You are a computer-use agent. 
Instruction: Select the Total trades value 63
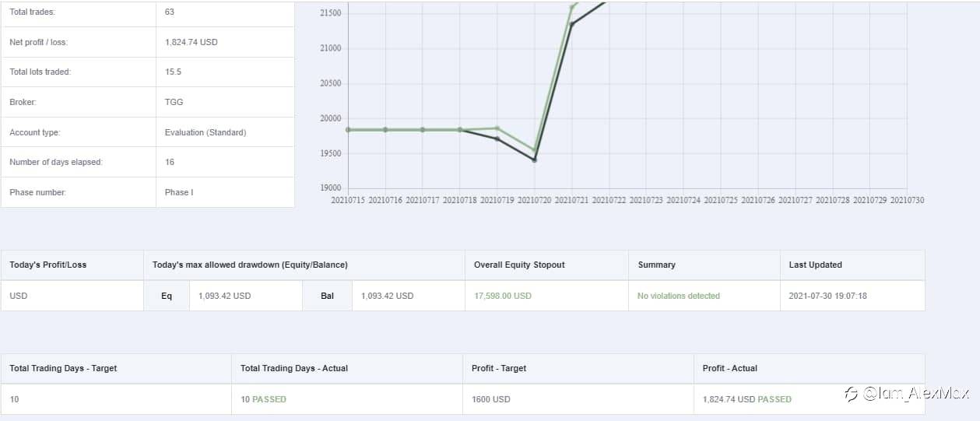pos(170,12)
